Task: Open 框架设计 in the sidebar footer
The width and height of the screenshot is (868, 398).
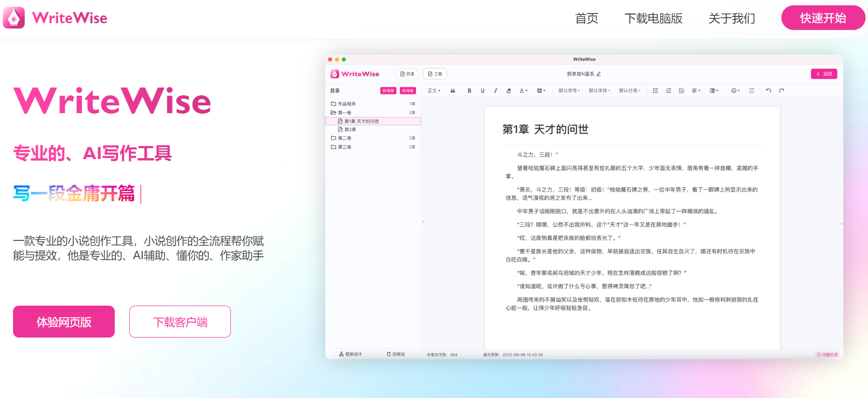Action: point(350,354)
